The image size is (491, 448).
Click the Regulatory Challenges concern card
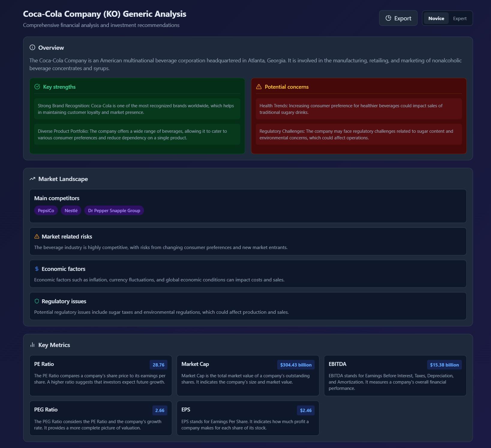coord(359,134)
